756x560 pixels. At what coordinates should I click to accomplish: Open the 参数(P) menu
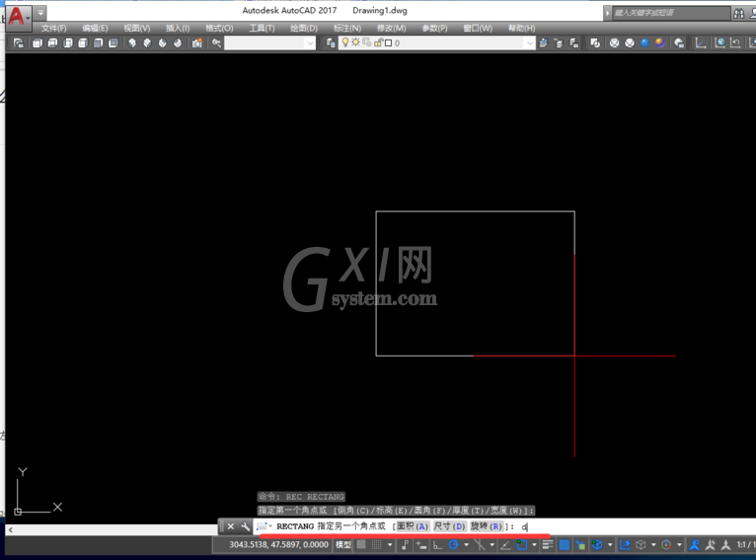point(434,29)
